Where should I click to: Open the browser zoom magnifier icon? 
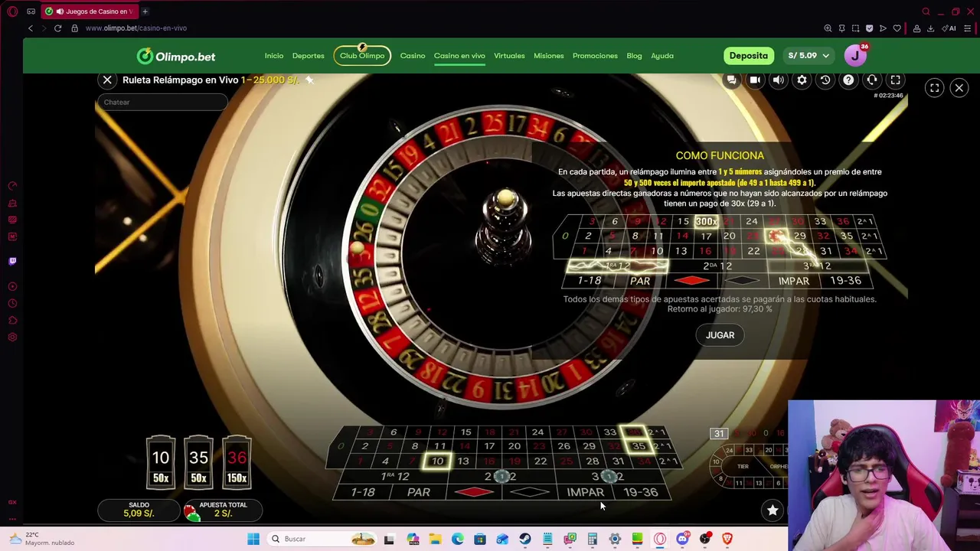coord(828,28)
